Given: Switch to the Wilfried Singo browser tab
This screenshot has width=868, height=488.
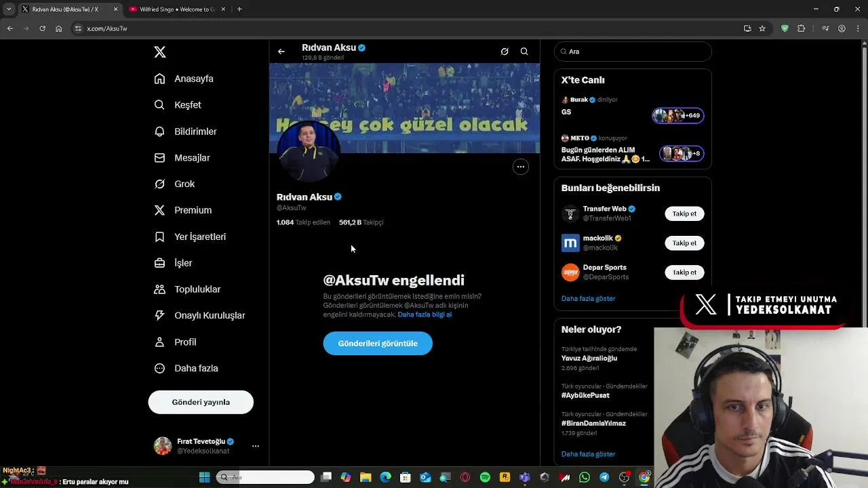Looking at the screenshot, I should pyautogui.click(x=177, y=9).
